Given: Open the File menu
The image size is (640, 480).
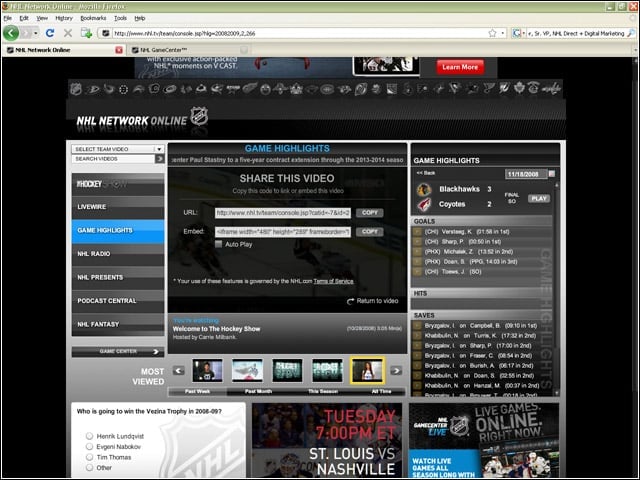Looking at the screenshot, I should click(8, 18).
